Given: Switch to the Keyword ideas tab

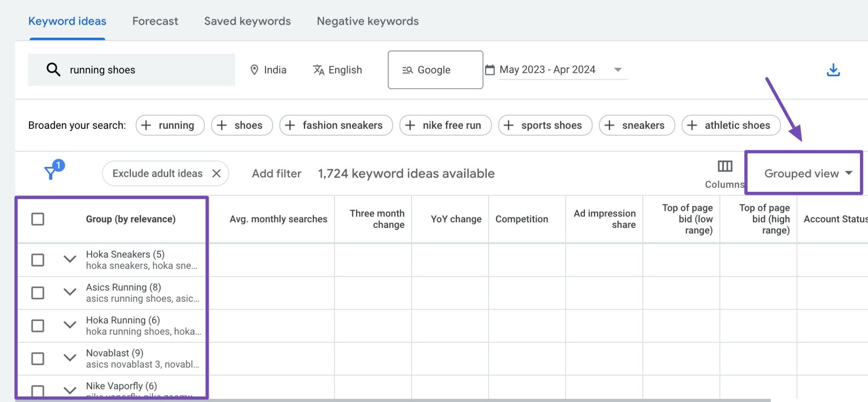Looking at the screenshot, I should (67, 21).
